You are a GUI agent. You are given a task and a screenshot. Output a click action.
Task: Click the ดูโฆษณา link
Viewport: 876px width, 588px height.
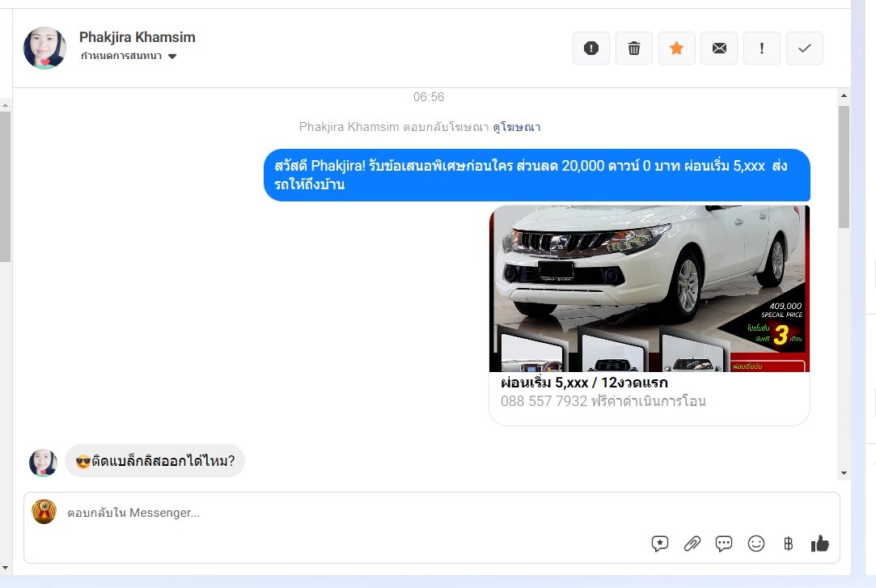[517, 127]
